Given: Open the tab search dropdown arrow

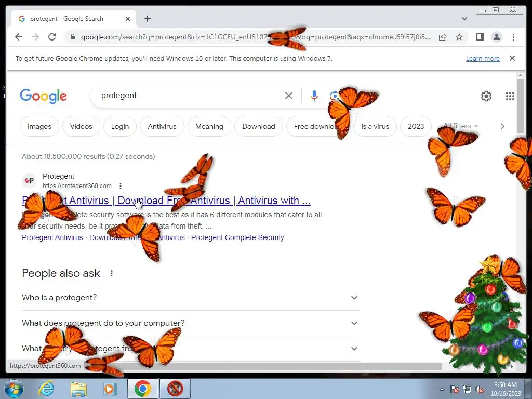Looking at the screenshot, I should coord(464,19).
